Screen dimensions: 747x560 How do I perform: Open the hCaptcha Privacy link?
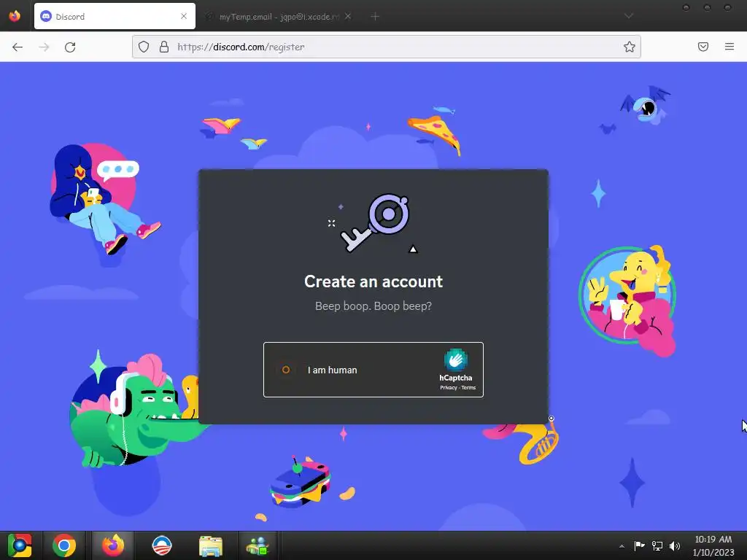tap(449, 388)
